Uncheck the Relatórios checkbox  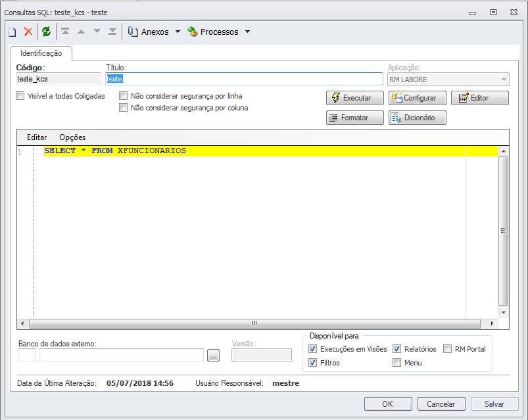396,348
